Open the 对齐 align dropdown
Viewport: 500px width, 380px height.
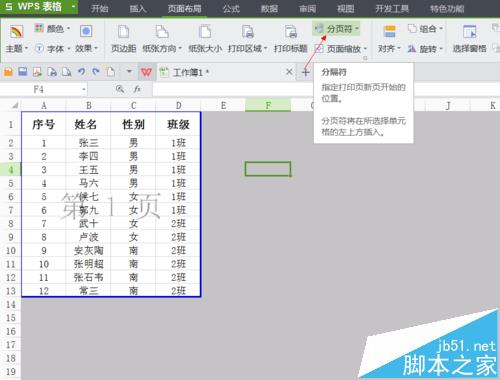tap(389, 39)
